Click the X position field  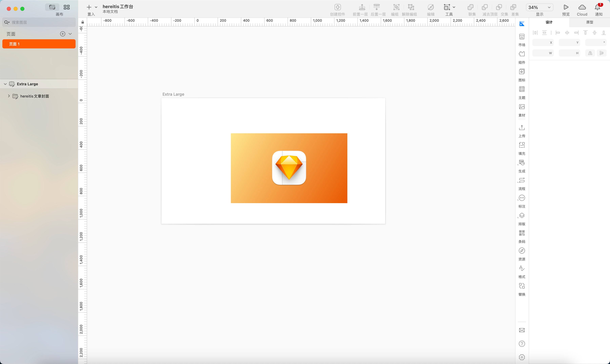[543, 42]
